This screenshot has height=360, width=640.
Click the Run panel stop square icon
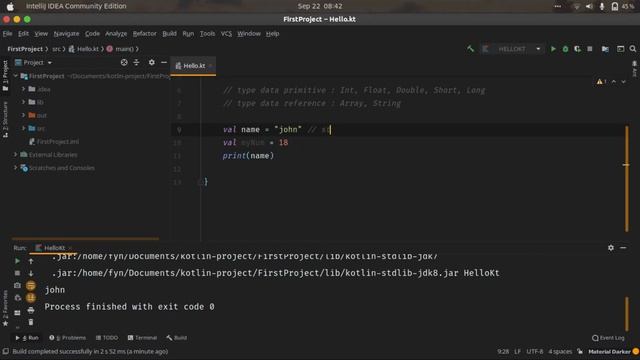17,273
